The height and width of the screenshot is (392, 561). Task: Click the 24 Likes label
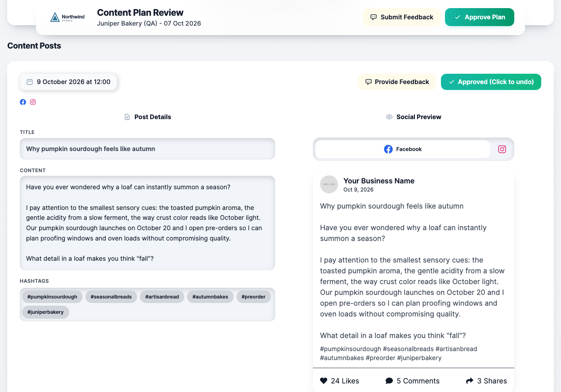click(345, 381)
